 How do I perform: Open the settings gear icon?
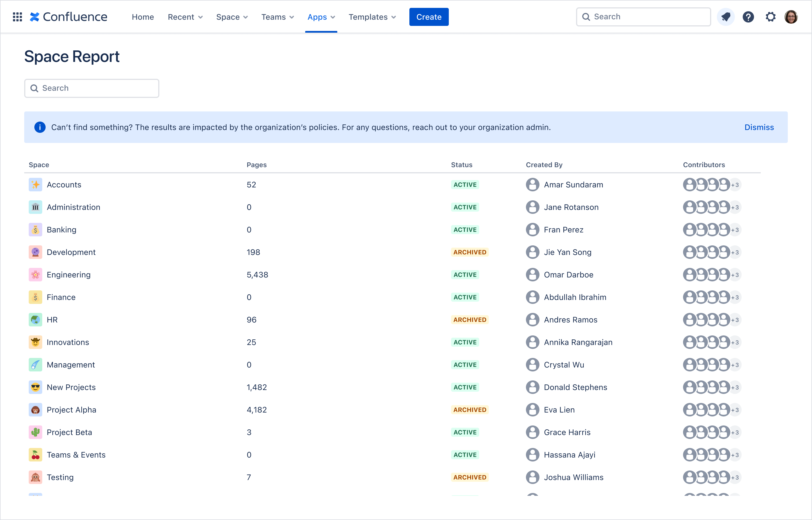(x=770, y=17)
